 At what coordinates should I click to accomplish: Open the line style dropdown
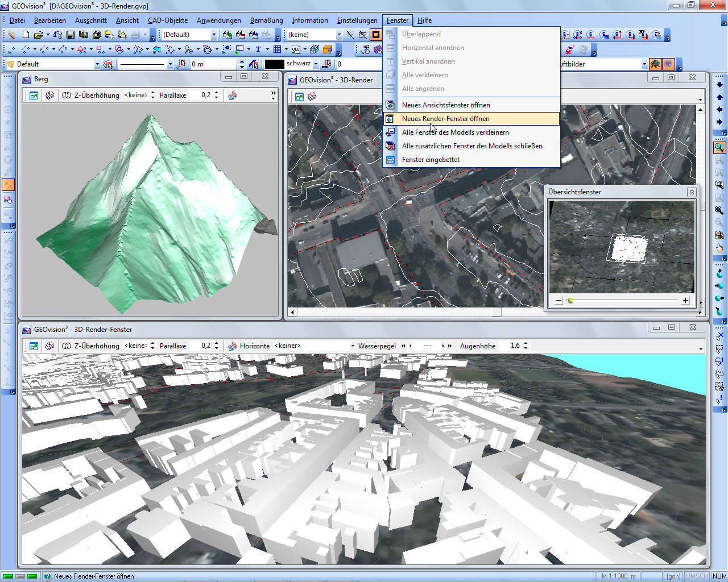pyautogui.click(x=169, y=64)
